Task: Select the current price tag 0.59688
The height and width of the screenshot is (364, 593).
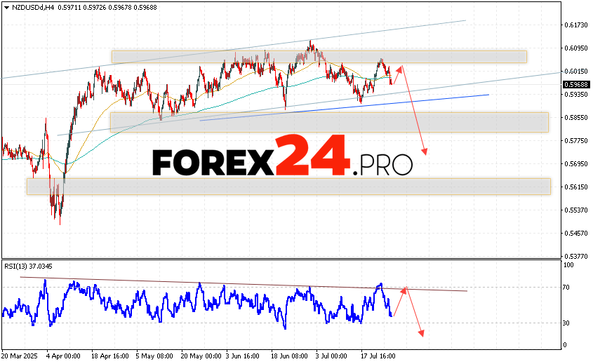Action: point(575,85)
